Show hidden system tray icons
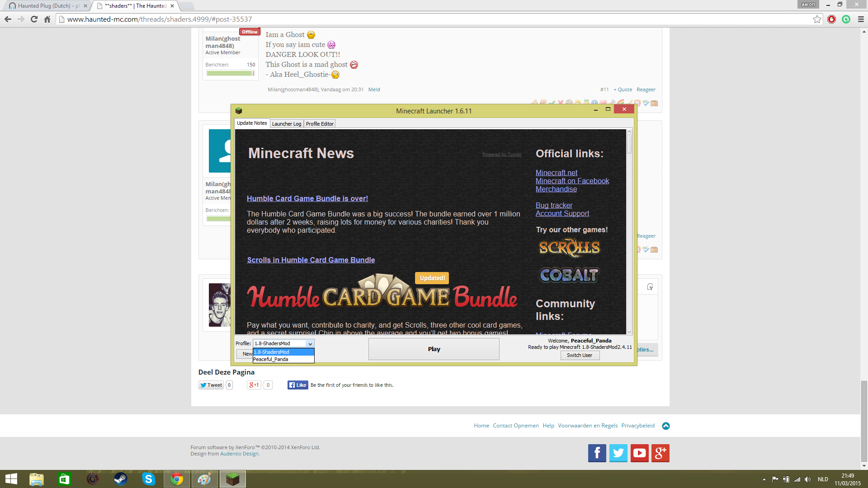This screenshot has height=488, width=868. pyautogui.click(x=764, y=479)
